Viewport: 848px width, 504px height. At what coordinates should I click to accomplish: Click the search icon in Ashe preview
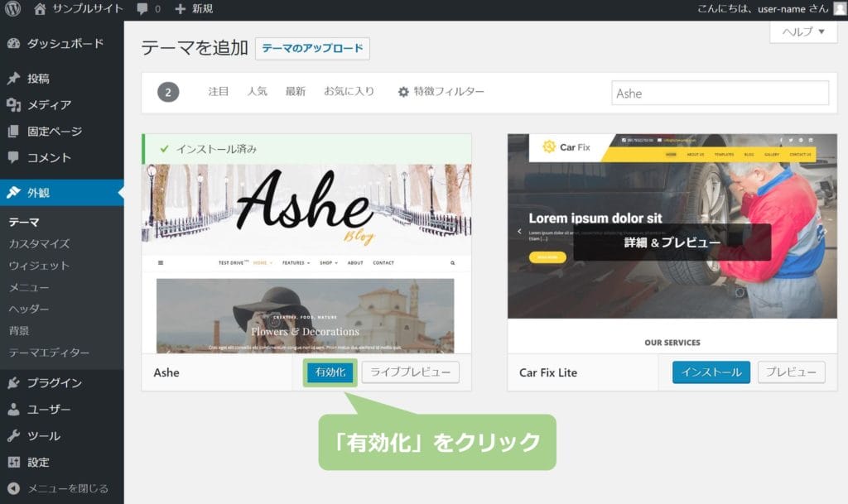click(x=453, y=263)
